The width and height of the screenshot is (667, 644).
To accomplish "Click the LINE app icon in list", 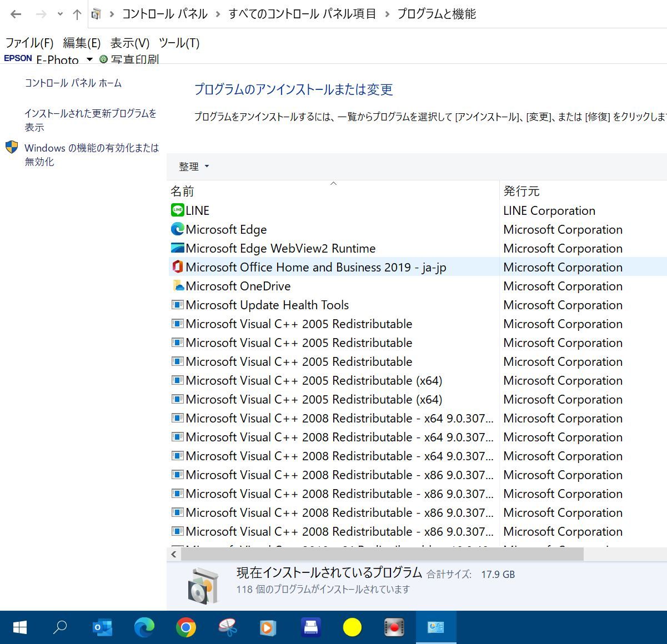I will [x=178, y=210].
